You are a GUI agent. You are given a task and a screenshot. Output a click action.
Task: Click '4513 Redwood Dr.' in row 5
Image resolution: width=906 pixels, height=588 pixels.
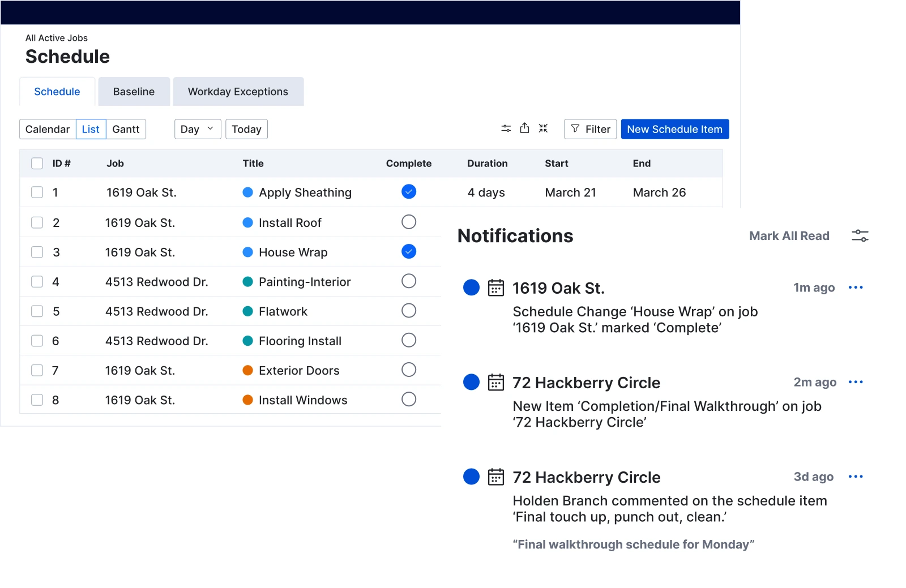coord(157,311)
